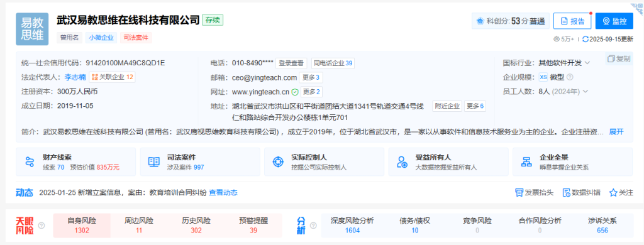The width and height of the screenshot is (644, 245).
Task: Open the 企业全景 card
Action: 572,161
